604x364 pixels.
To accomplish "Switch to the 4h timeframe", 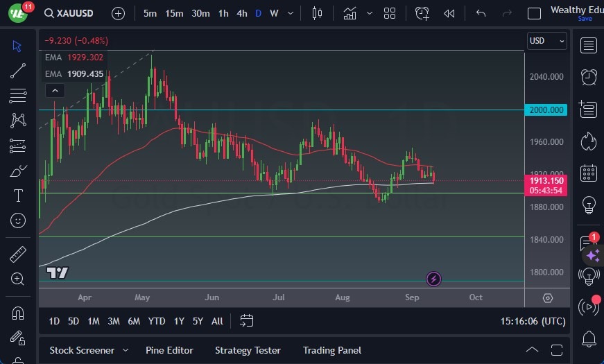I will pos(241,13).
